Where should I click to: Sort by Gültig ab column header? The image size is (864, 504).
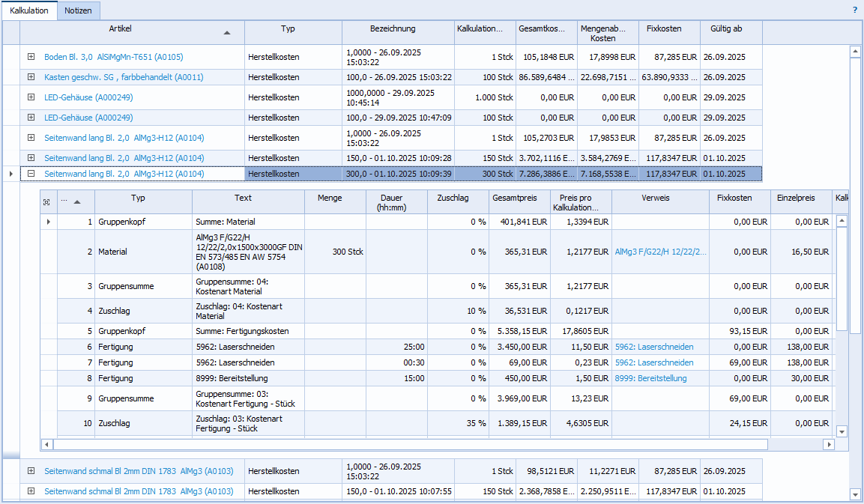click(726, 28)
